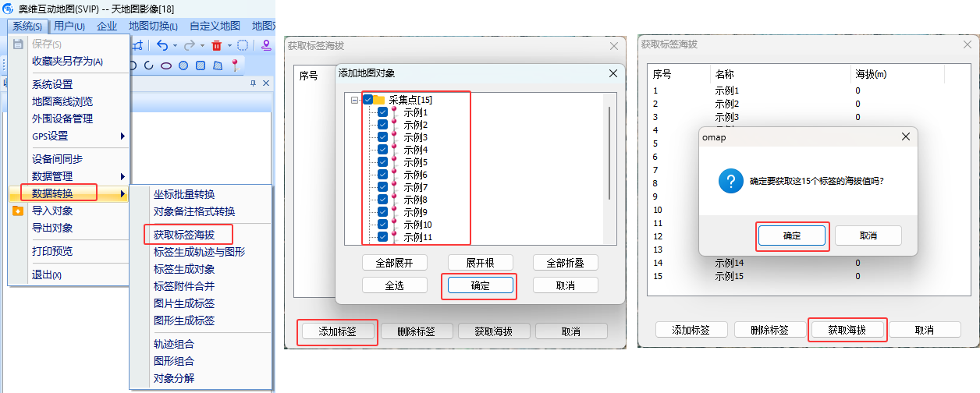Close the 添加地图对象 dialog
The image size is (980, 393).
[613, 73]
